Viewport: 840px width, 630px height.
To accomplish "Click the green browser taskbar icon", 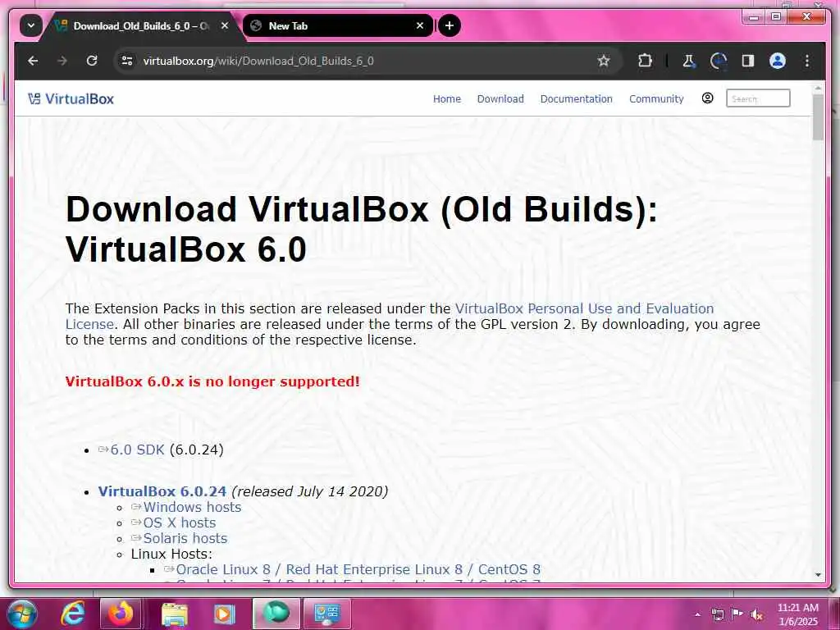I will pyautogui.click(x=276, y=614).
